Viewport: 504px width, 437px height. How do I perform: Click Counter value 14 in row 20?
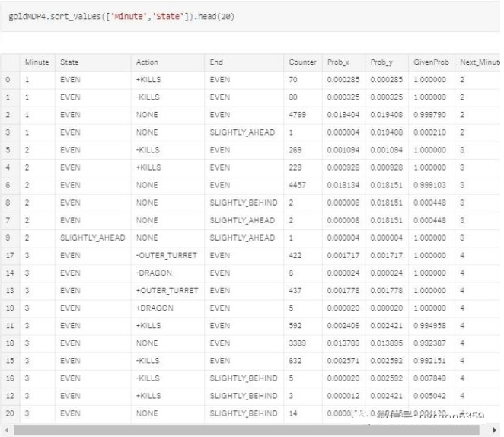292,413
